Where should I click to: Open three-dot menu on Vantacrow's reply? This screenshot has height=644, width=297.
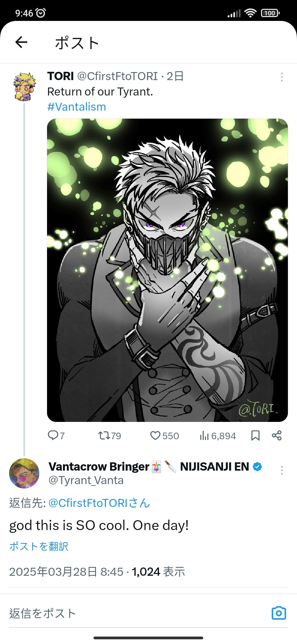[x=282, y=470]
